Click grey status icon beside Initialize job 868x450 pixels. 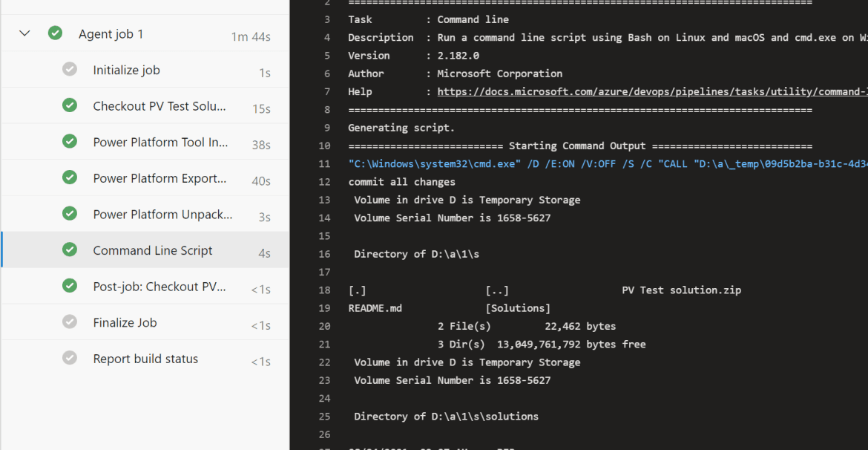coord(70,69)
